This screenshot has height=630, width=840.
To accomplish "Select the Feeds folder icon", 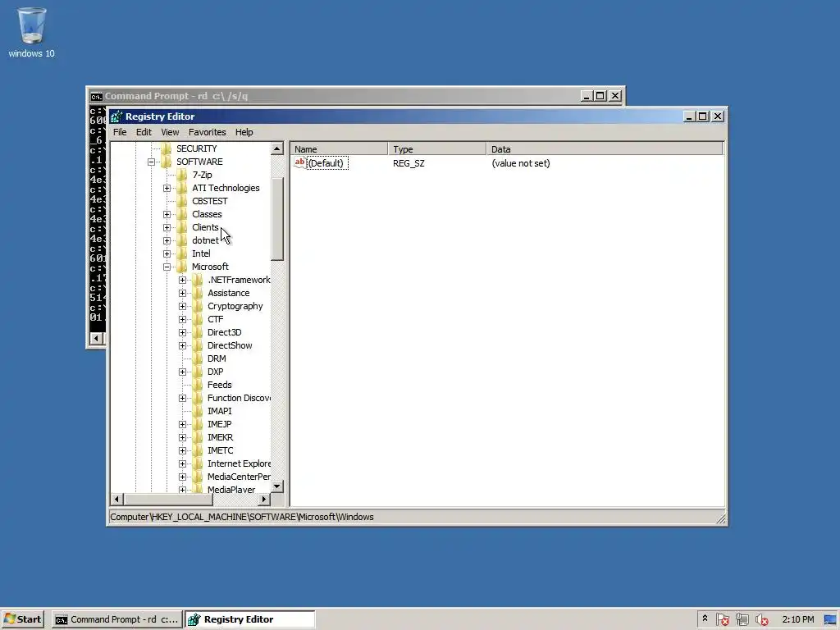I will (198, 385).
